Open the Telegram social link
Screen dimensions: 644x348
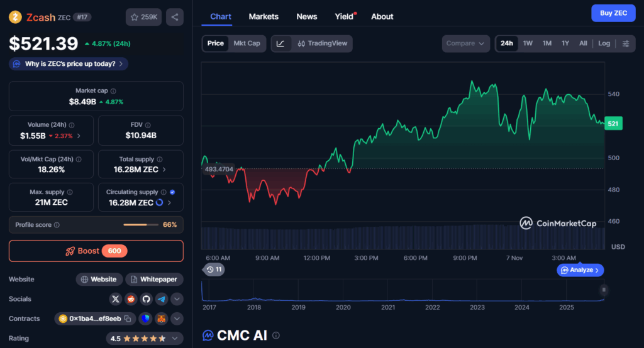tap(162, 299)
